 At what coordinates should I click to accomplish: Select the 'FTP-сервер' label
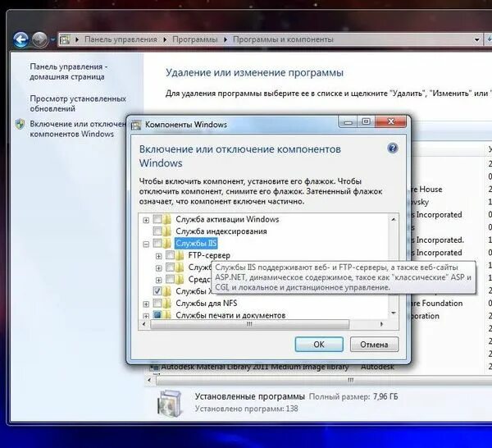(209, 255)
